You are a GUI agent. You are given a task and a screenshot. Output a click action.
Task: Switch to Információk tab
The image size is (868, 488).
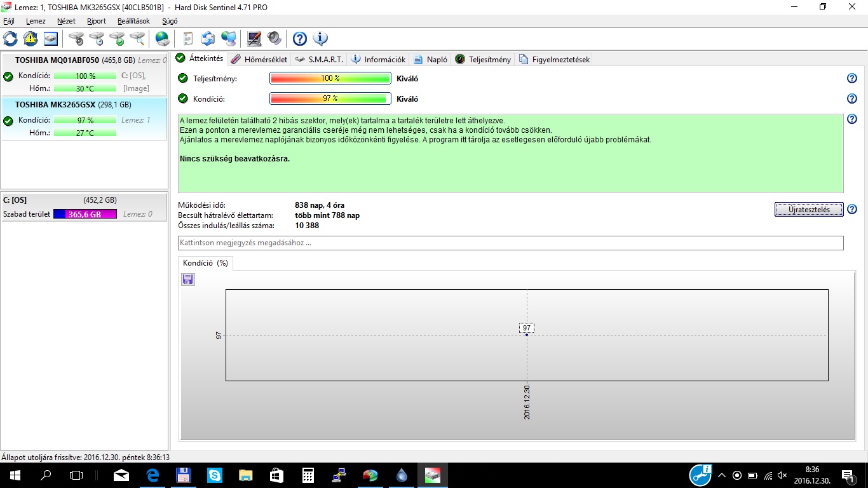378,59
